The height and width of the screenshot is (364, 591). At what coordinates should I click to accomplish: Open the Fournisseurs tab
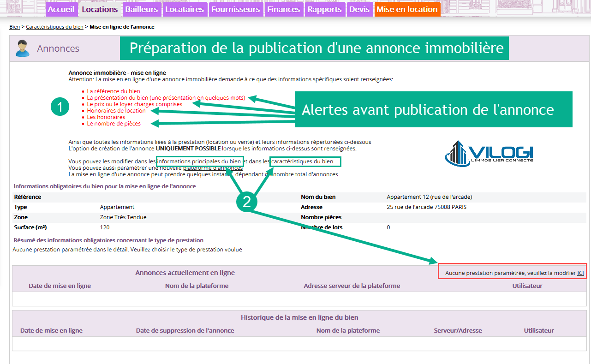(x=236, y=9)
